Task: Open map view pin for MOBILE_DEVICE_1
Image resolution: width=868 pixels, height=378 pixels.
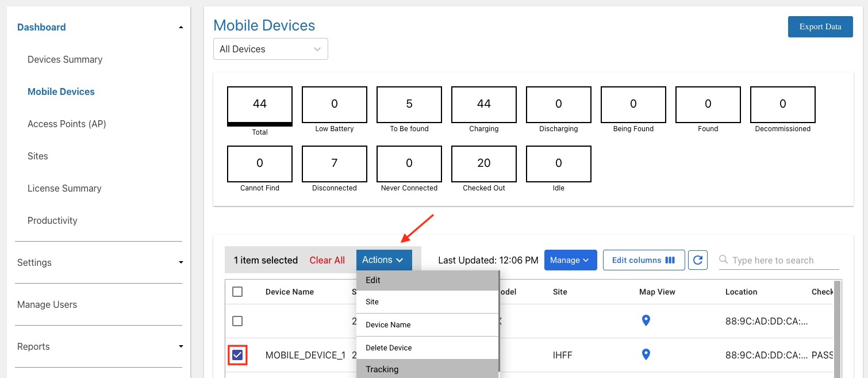Action: click(646, 355)
